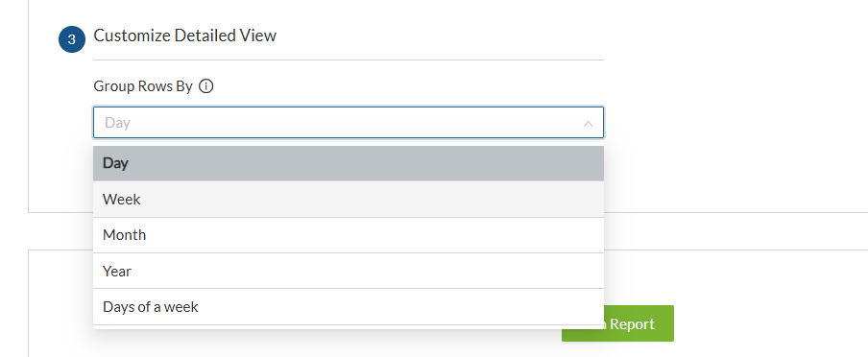Collapse the dropdown using the up chevron
Viewport: 868px width, 357px height.
[x=588, y=124]
